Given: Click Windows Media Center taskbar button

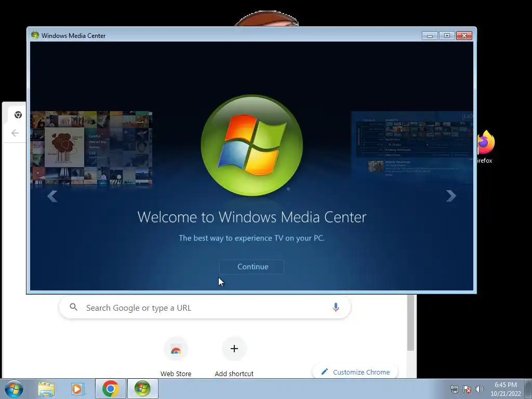Looking at the screenshot, I should (142, 389).
